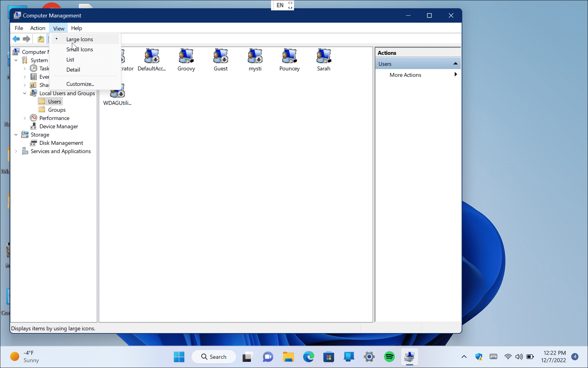
Task: Click the EN language indicator
Action: [279, 5]
